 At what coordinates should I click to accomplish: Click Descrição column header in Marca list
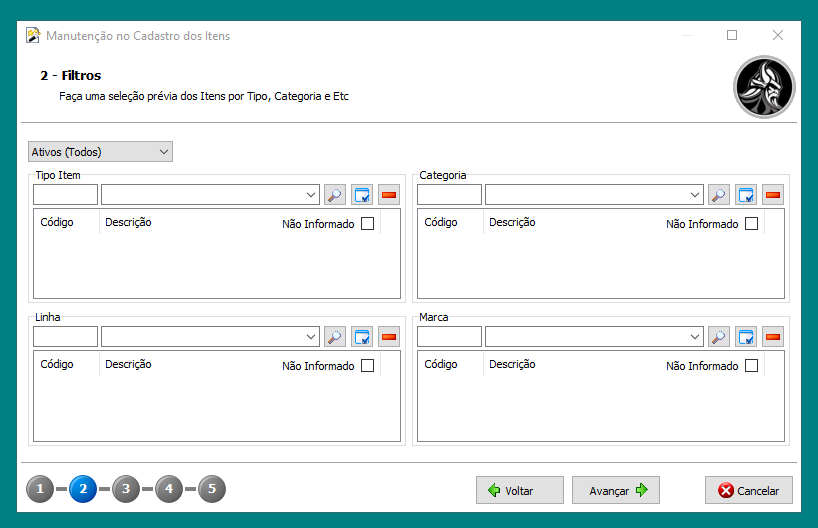tap(512, 364)
